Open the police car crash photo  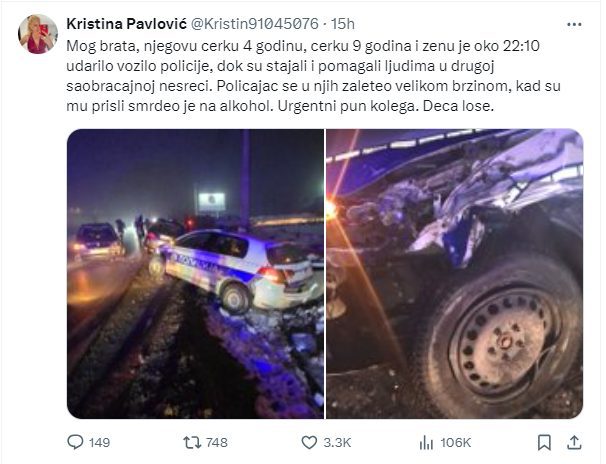(196, 274)
